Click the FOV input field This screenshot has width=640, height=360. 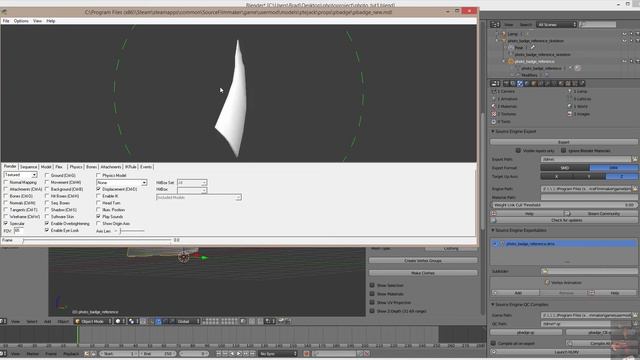18,231
